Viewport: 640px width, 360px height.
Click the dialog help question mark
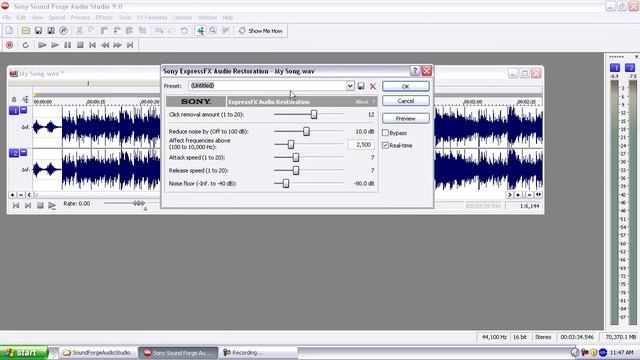(x=415, y=71)
